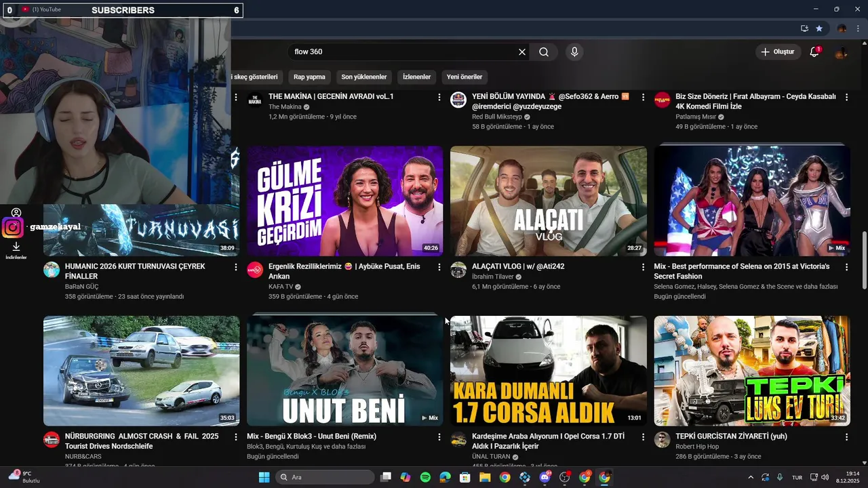This screenshot has width=868, height=488.
Task: Open more options for Opel Corsa video
Action: [x=643, y=437]
